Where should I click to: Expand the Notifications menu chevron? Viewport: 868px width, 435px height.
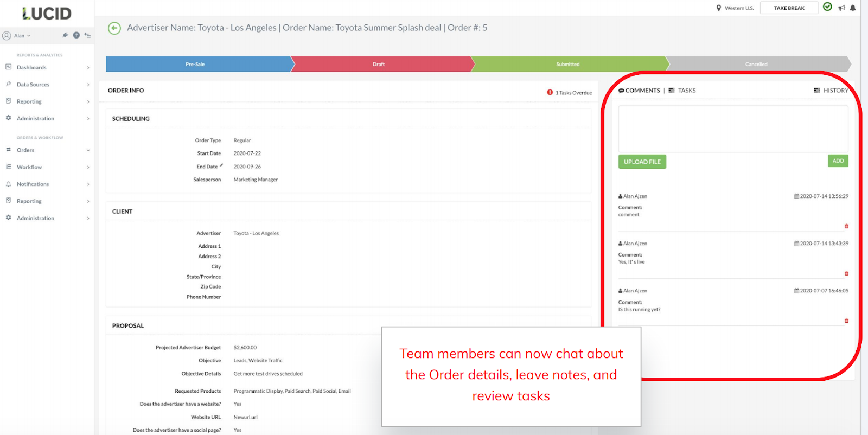point(88,184)
